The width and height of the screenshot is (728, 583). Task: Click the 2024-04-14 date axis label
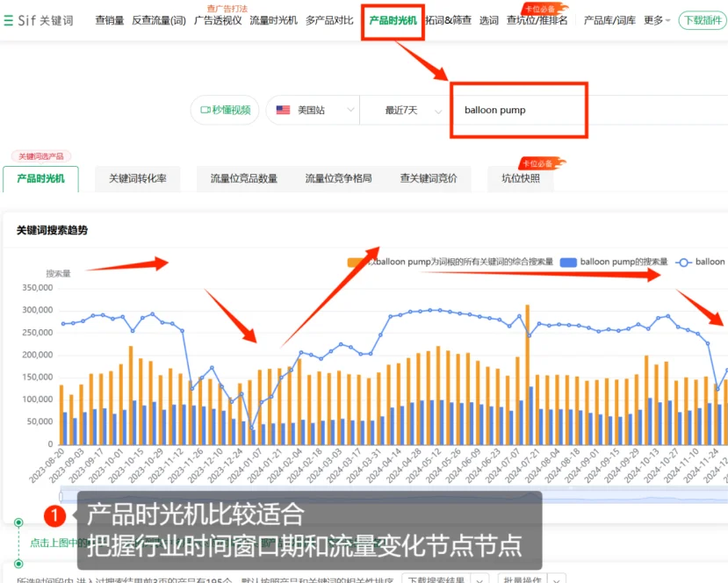coord(384,465)
